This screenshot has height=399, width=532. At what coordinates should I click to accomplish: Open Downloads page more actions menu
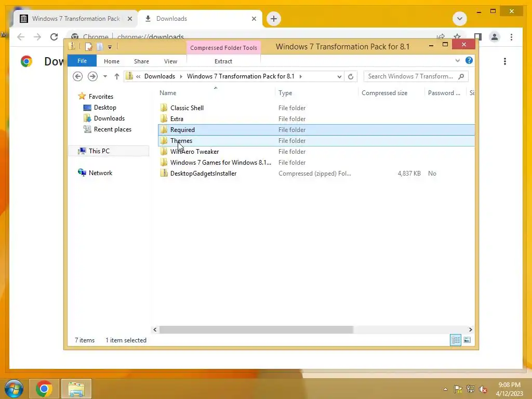[x=505, y=61]
